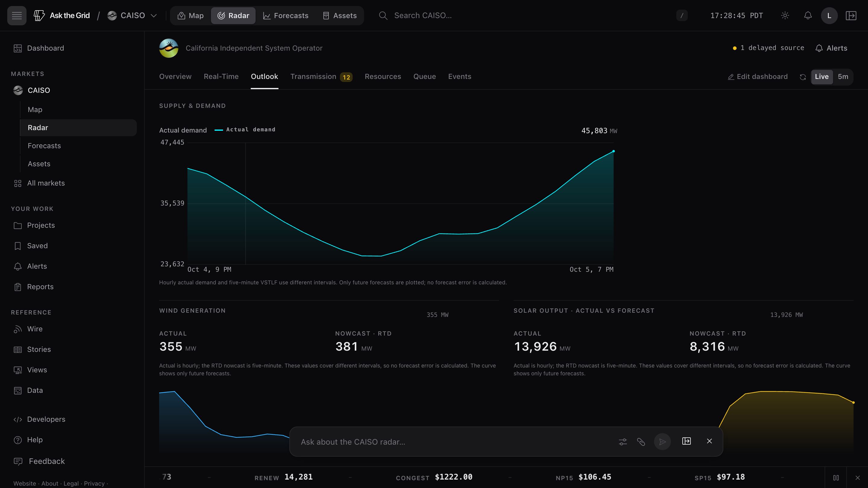The width and height of the screenshot is (868, 488).
Task: Open chat settings sliders icon
Action: pyautogui.click(x=623, y=442)
